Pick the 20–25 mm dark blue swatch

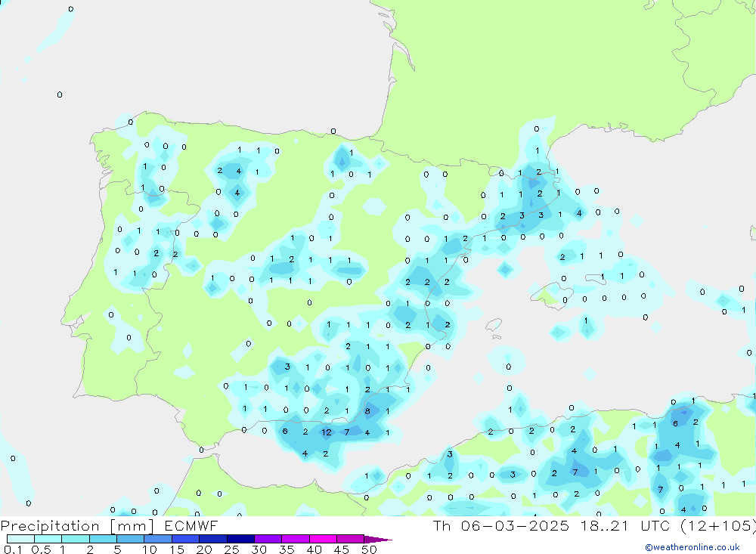213,539
